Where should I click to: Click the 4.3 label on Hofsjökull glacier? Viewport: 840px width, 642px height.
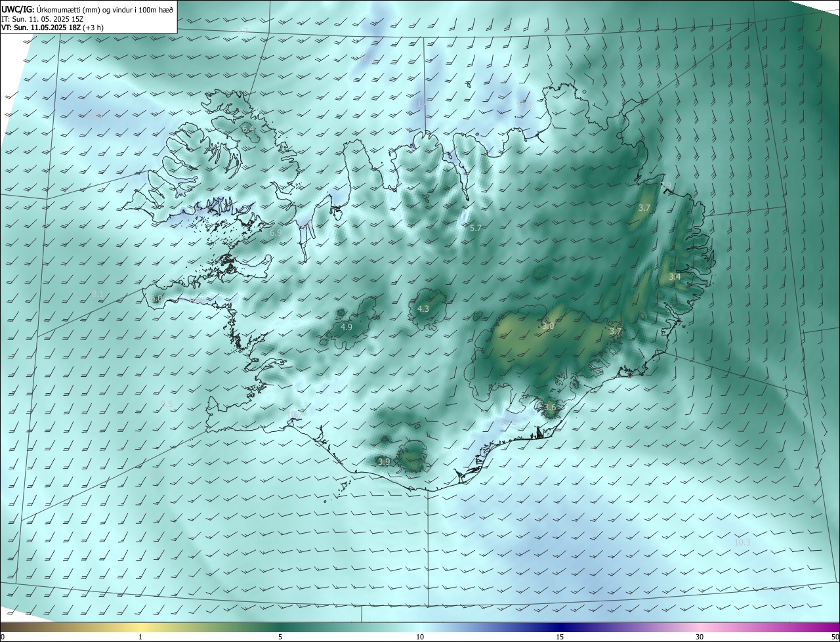(423, 309)
